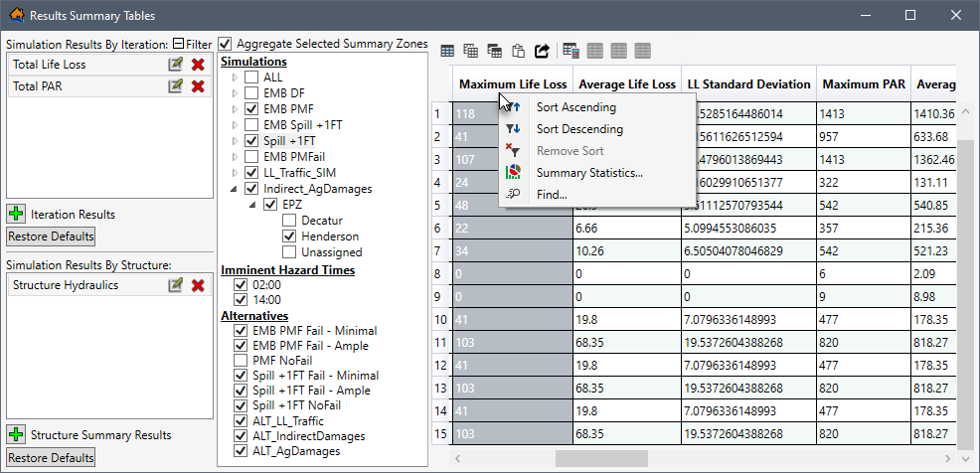
Task: Tick the Decatur zone checkbox
Action: coord(289,221)
